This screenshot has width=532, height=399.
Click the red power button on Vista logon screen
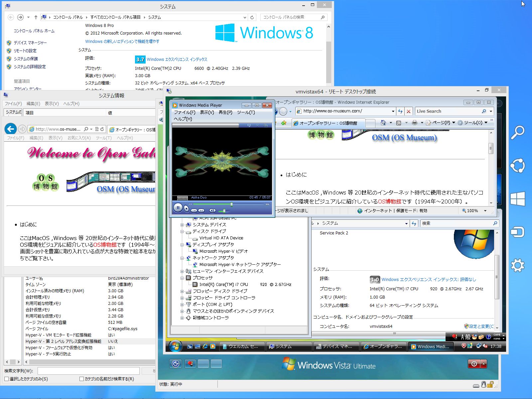pyautogui.click(x=474, y=364)
